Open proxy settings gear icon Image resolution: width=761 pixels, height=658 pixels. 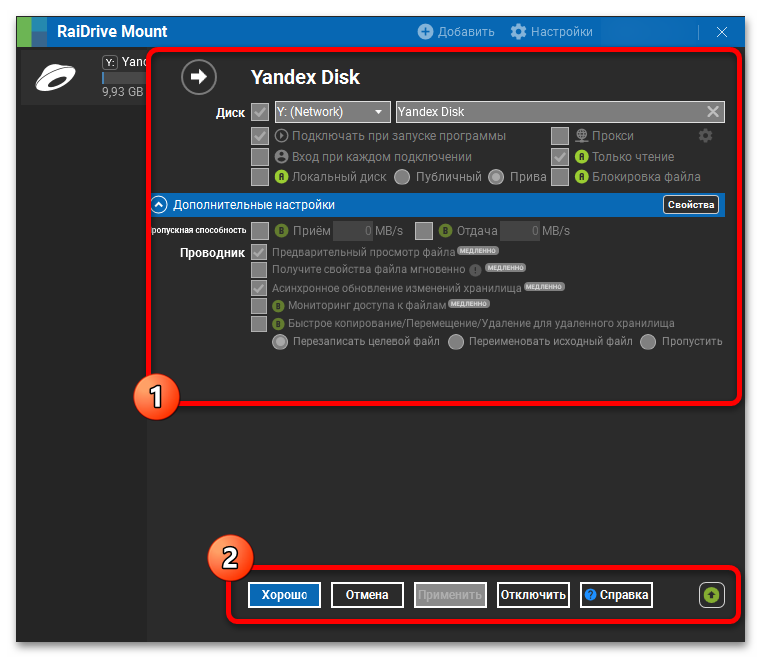(705, 135)
